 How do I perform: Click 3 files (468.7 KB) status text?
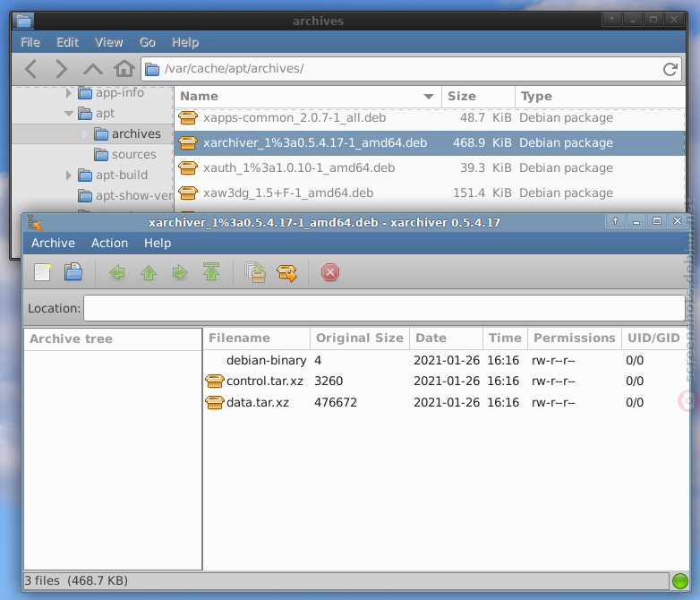(76, 581)
